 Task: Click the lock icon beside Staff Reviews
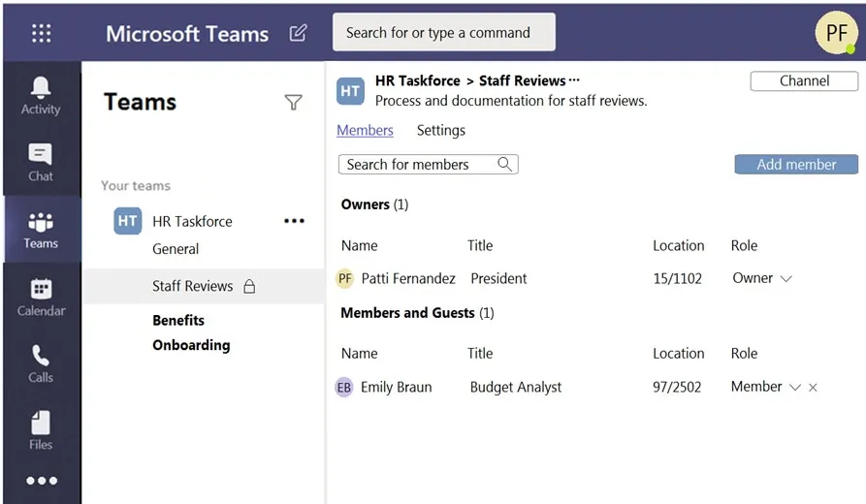point(249,286)
